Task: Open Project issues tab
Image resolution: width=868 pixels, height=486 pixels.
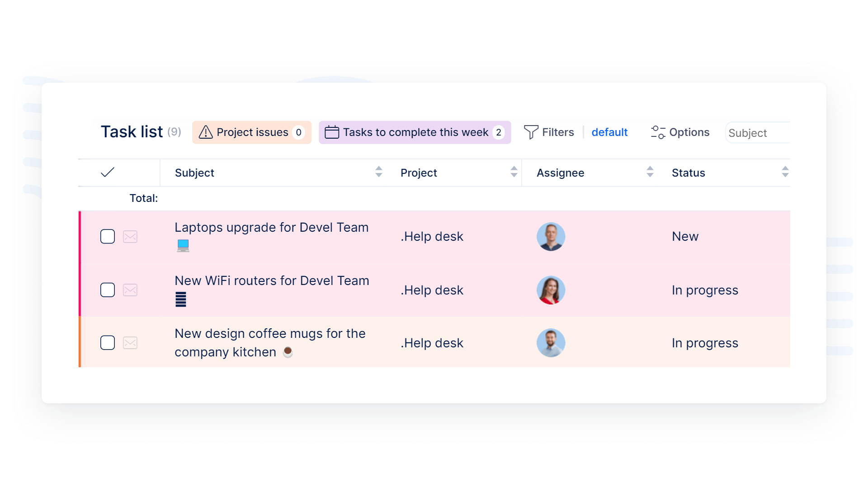Action: pyautogui.click(x=252, y=132)
